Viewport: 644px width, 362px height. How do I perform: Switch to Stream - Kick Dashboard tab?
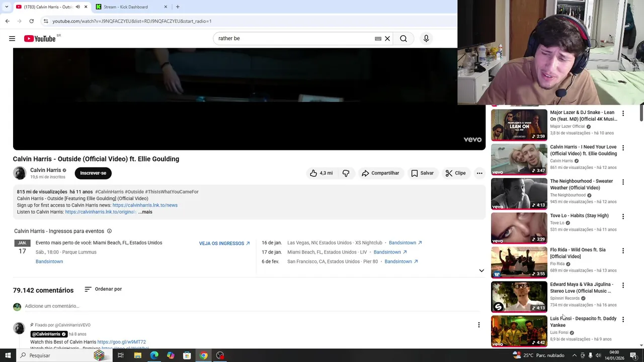[131, 7]
